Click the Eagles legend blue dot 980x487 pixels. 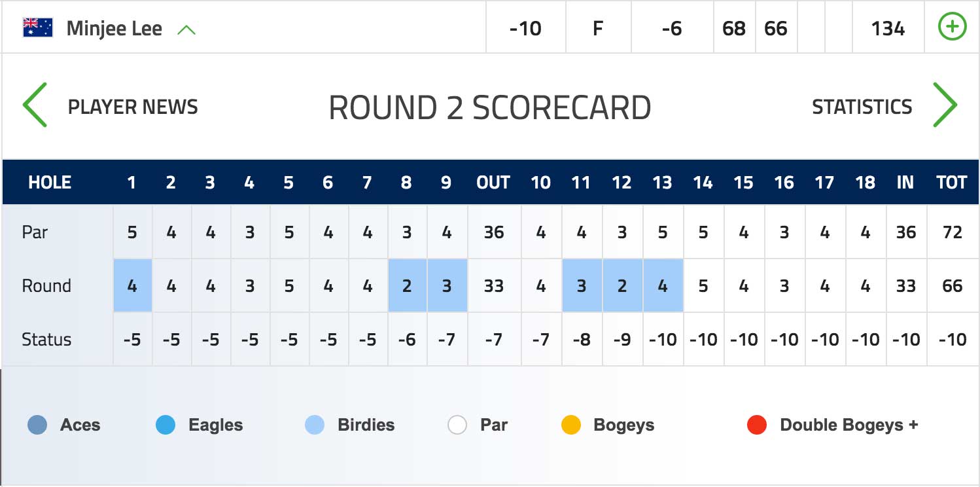[x=166, y=425]
